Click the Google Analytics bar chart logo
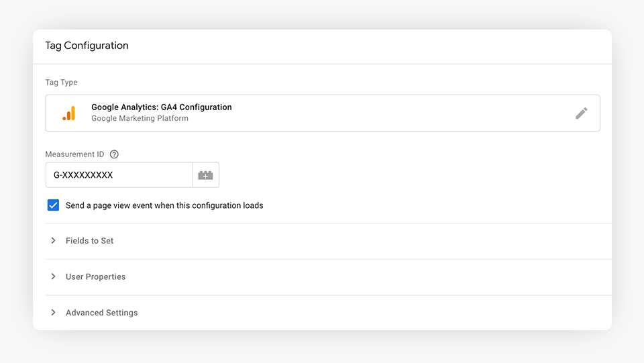This screenshot has height=363, width=644. pos(69,113)
